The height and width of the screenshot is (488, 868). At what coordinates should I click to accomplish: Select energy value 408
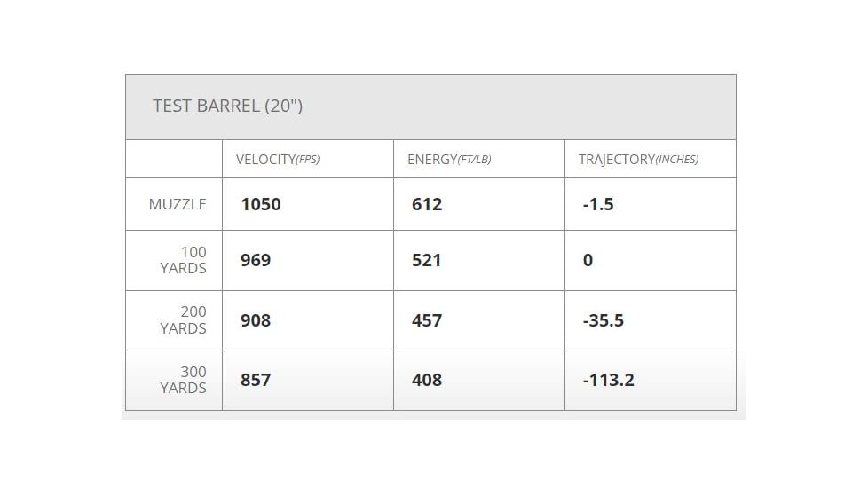[x=427, y=380]
